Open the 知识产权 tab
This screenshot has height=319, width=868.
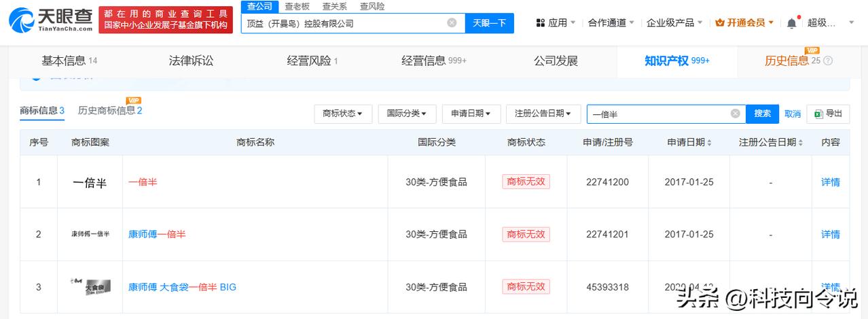tap(677, 61)
